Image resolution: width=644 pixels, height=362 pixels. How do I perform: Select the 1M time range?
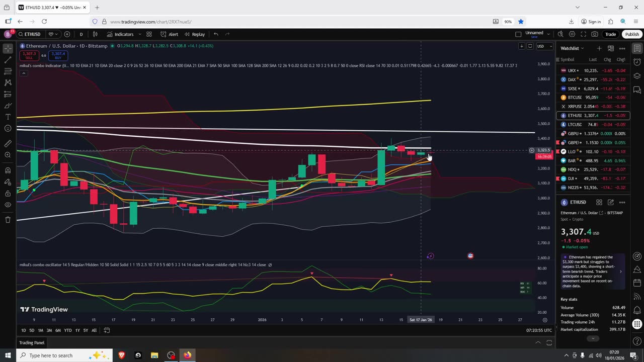[x=40, y=330]
